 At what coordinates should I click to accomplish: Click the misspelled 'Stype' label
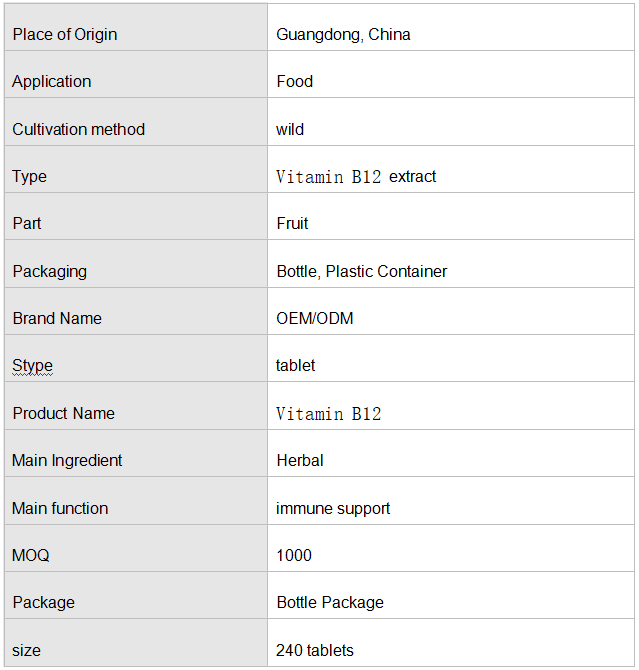(x=32, y=366)
